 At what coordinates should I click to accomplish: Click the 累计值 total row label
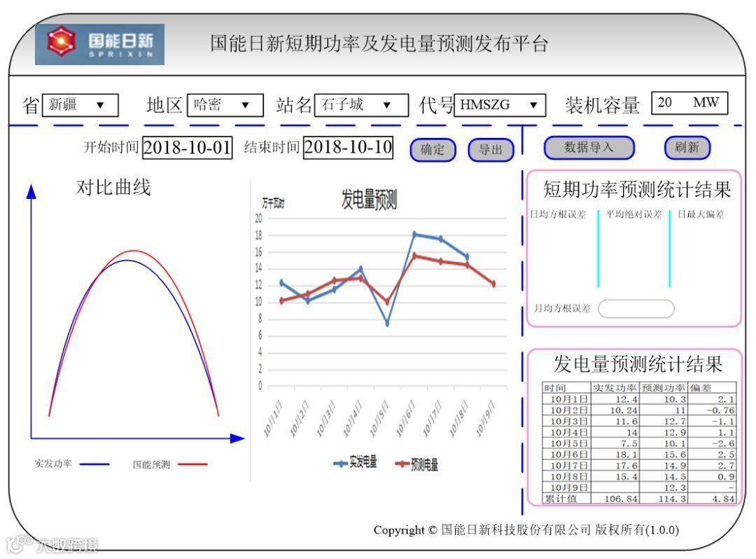click(x=566, y=499)
